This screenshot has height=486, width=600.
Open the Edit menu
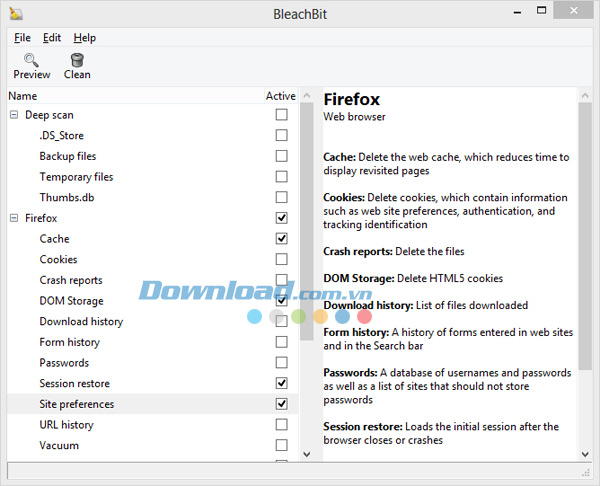pyautogui.click(x=52, y=38)
